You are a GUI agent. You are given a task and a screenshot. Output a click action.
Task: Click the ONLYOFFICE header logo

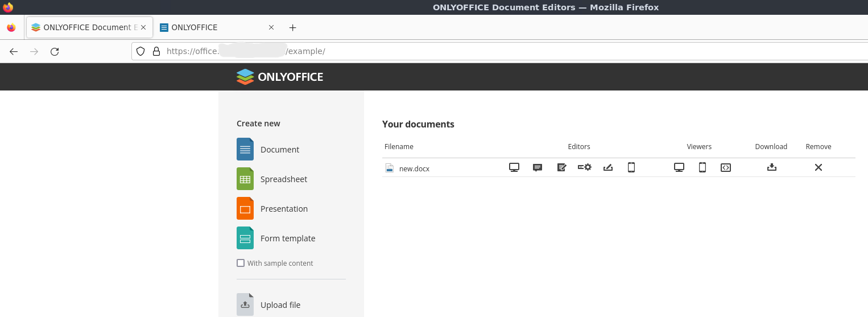(x=280, y=77)
